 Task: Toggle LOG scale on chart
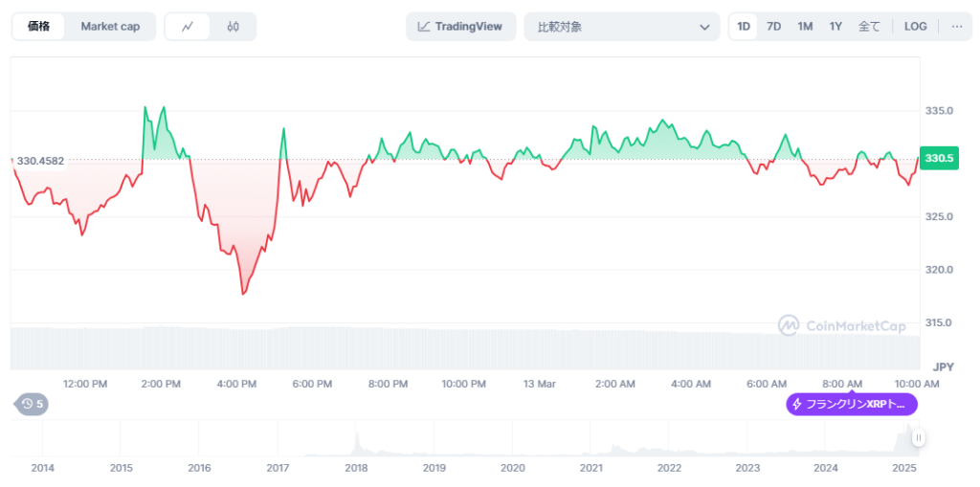[915, 27]
